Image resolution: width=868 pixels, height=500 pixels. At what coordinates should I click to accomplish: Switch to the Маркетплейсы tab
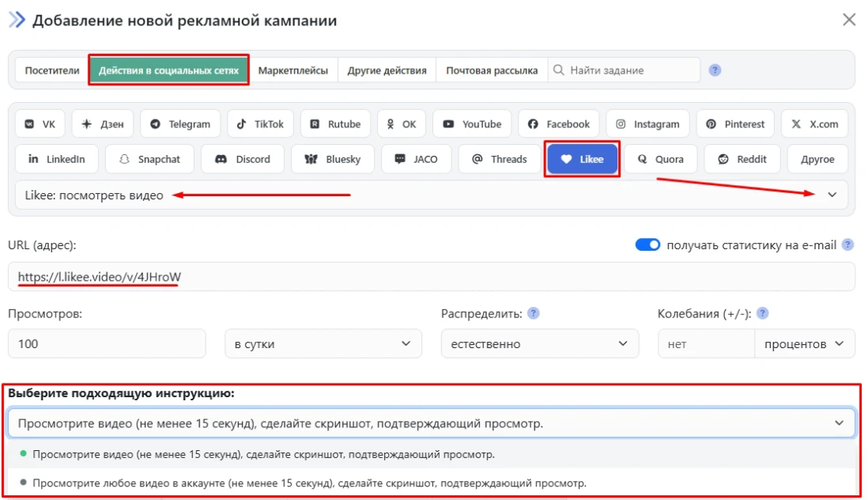point(292,70)
